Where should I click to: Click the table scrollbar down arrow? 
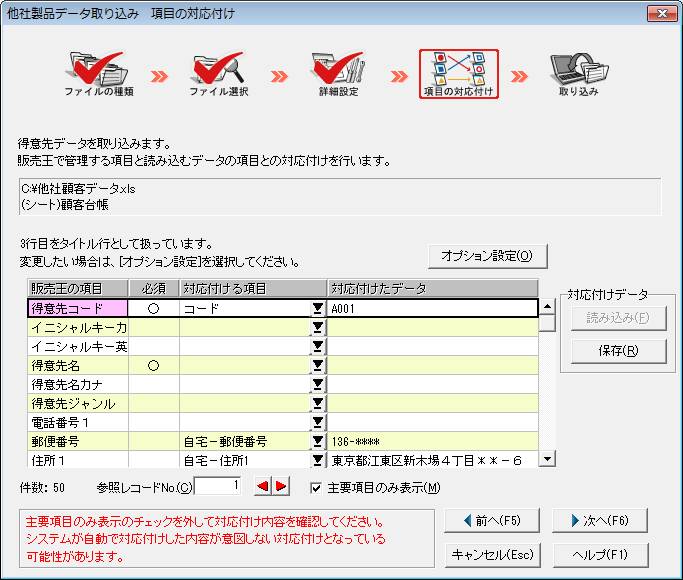coord(547,459)
